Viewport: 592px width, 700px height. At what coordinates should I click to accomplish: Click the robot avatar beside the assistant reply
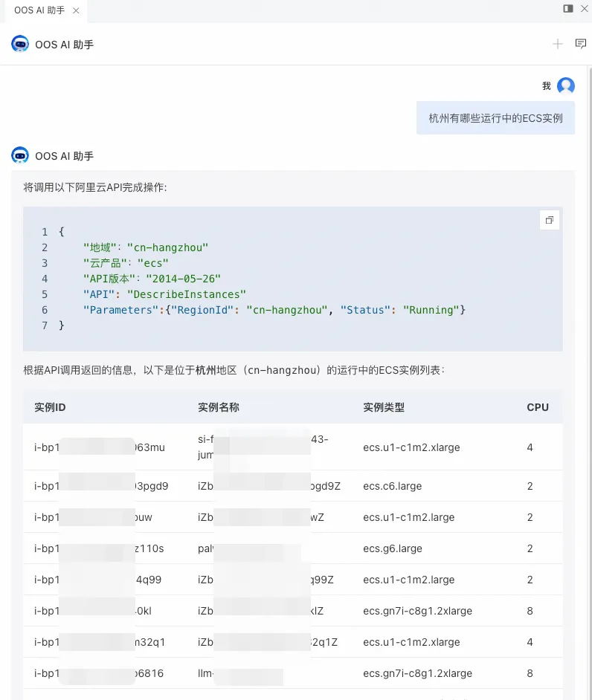[20, 156]
